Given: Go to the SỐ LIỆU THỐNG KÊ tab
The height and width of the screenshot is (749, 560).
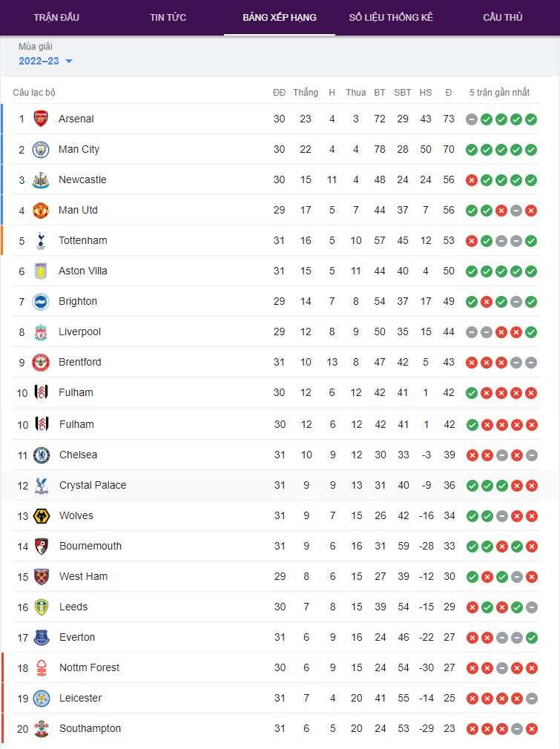Looking at the screenshot, I should 391,17.
